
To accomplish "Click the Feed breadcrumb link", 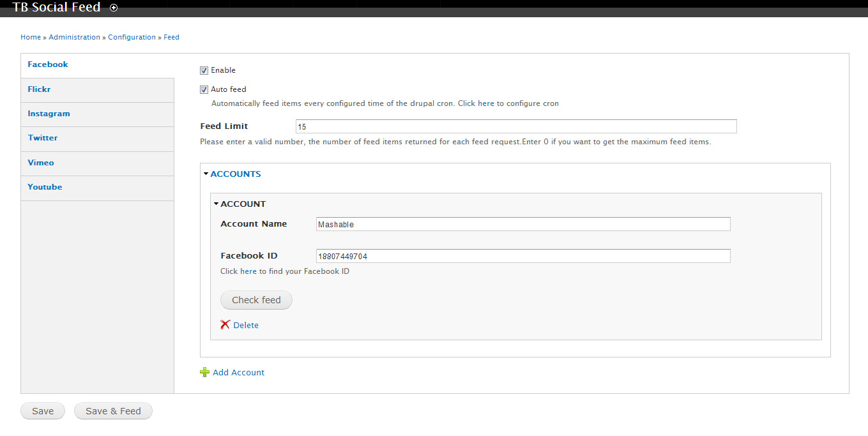I will (171, 37).
